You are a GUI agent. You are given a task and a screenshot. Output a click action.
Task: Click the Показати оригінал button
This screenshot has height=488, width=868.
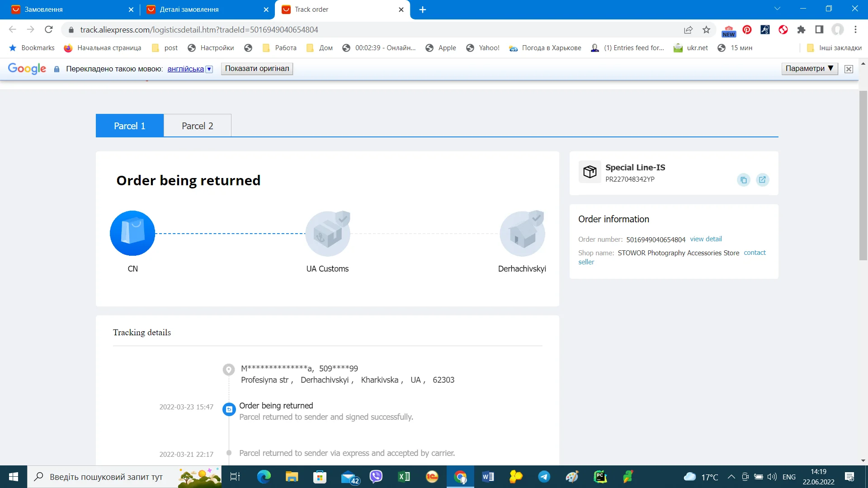click(x=257, y=69)
